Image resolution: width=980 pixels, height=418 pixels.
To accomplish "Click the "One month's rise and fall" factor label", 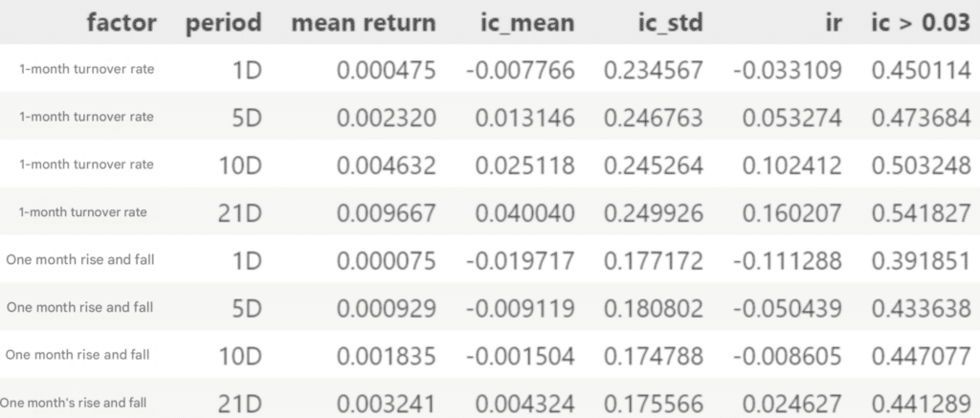I will pyautogui.click(x=77, y=403).
